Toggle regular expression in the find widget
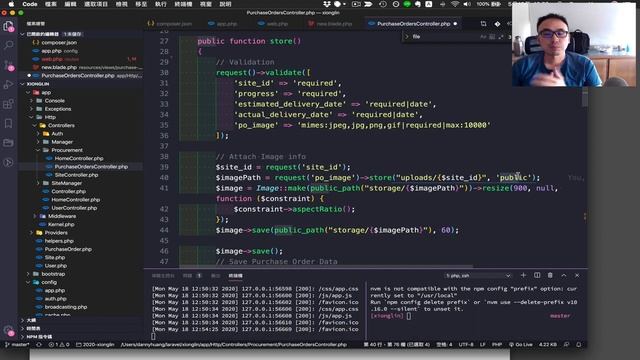Viewport: 640px width, 360px height. click(501, 37)
